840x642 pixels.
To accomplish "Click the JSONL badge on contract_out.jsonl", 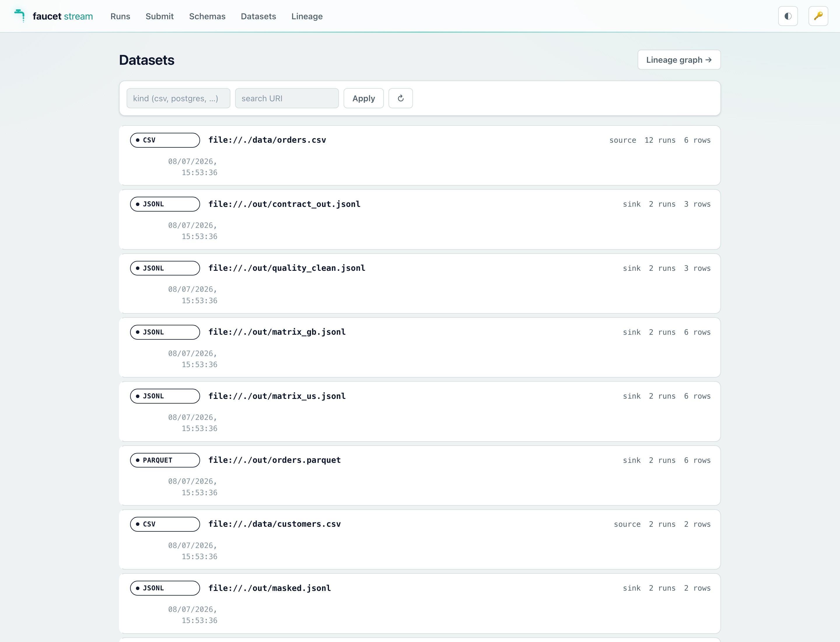I will click(165, 204).
